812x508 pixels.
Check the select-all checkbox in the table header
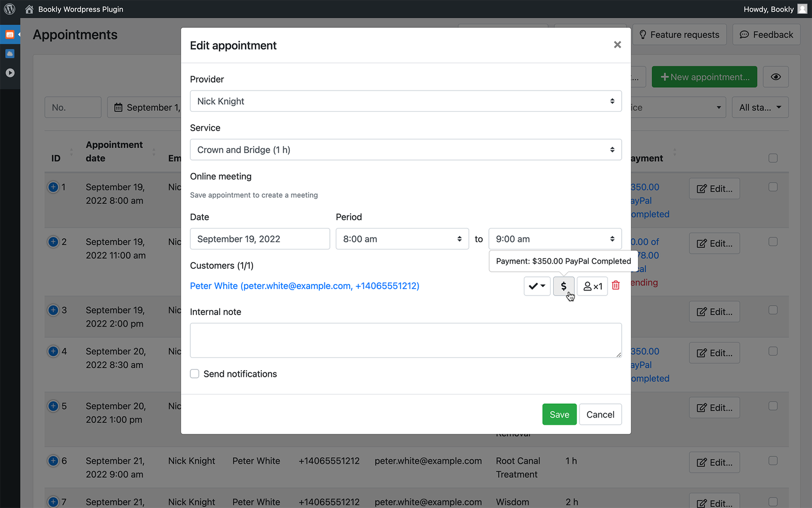click(x=773, y=158)
